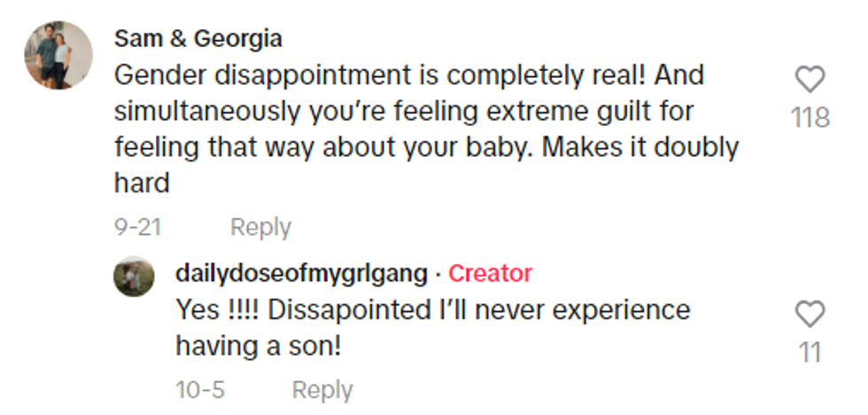This screenshot has height=415, width=868.
Task: Open dailydoseofmygrlgang's avatar picture
Action: 134,276
